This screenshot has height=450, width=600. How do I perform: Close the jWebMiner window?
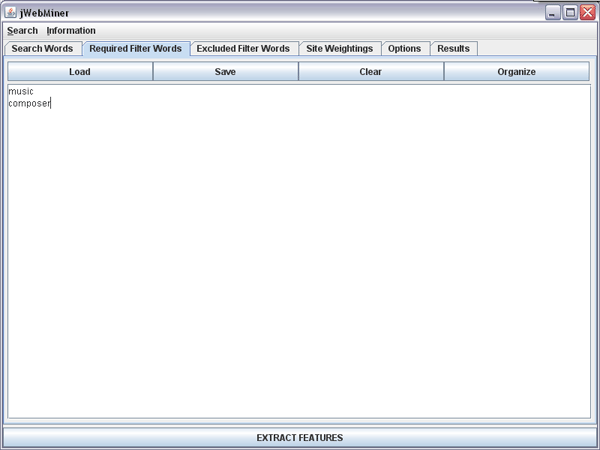(x=587, y=12)
